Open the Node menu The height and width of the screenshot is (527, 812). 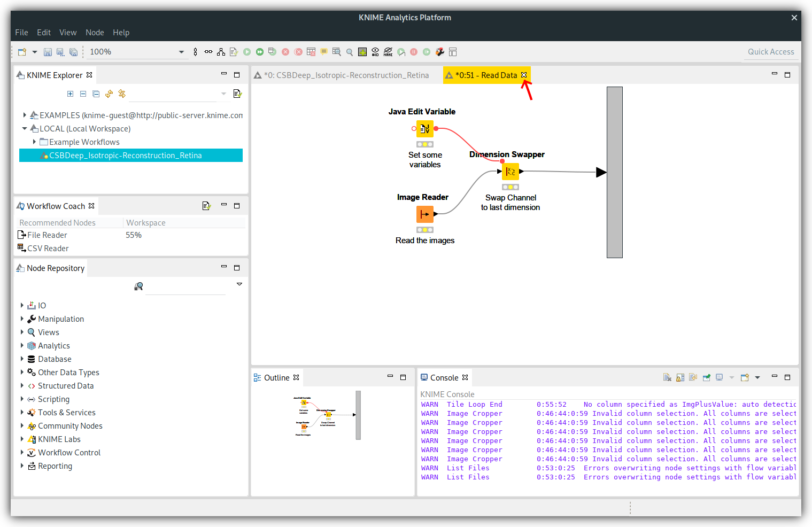(95, 33)
